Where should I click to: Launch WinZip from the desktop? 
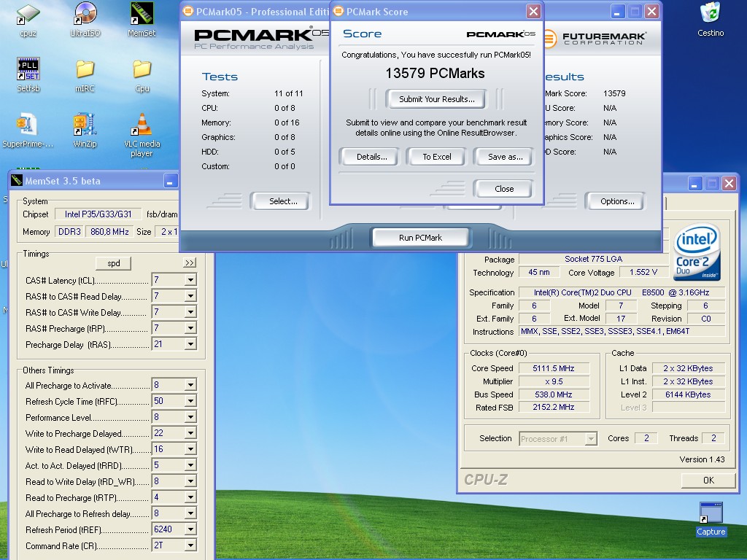pos(85,130)
